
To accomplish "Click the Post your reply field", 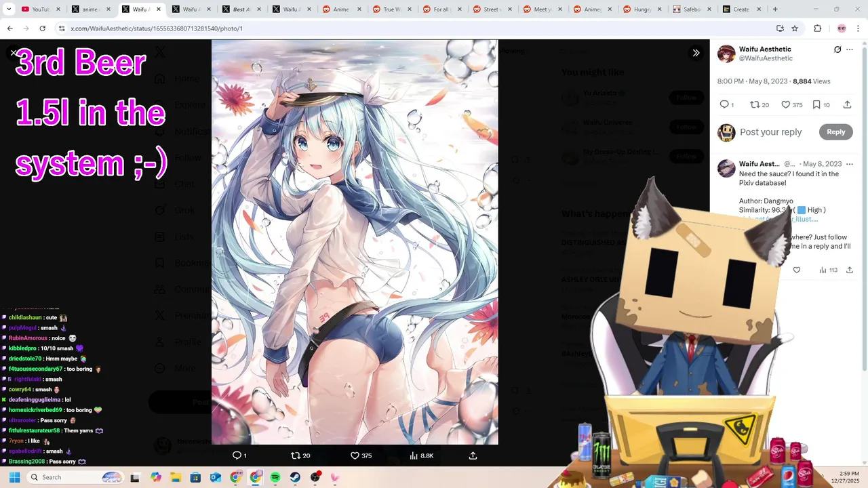I will pyautogui.click(x=771, y=132).
